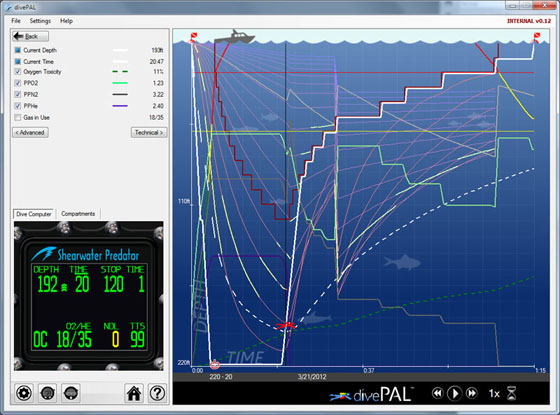Click the Shearwater Predator logo on computer

(85, 254)
